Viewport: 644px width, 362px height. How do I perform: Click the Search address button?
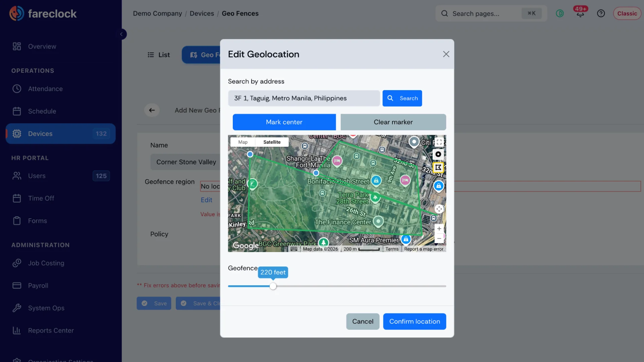pos(402,98)
